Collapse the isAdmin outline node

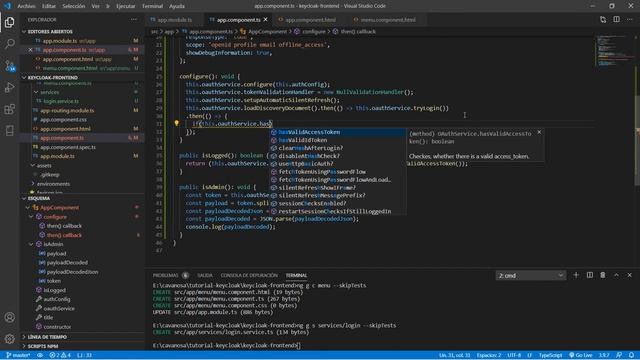click(31, 244)
